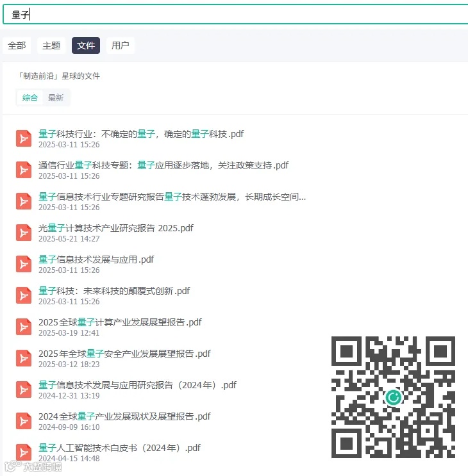This screenshot has height=476, width=468.
Task: Click the PDF icon for 量子科技行业 file
Action: [24, 138]
